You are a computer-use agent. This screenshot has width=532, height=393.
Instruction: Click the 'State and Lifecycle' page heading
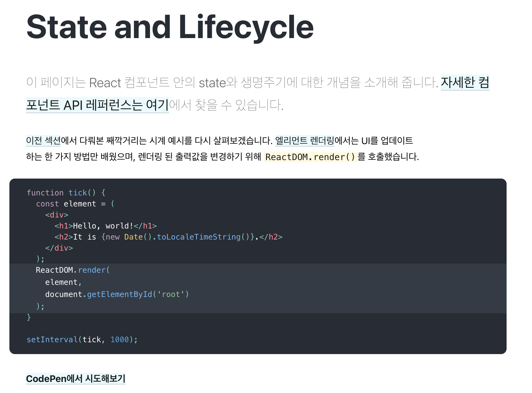point(170,27)
